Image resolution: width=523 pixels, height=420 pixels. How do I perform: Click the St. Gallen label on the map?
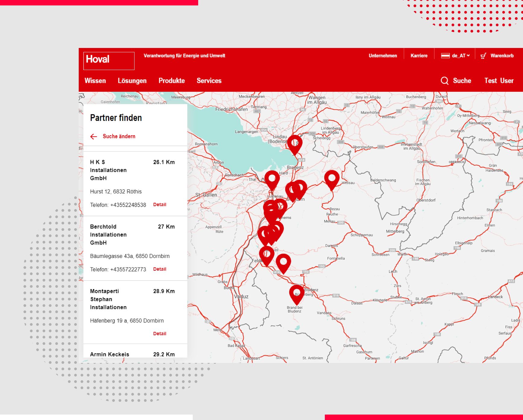point(206,195)
